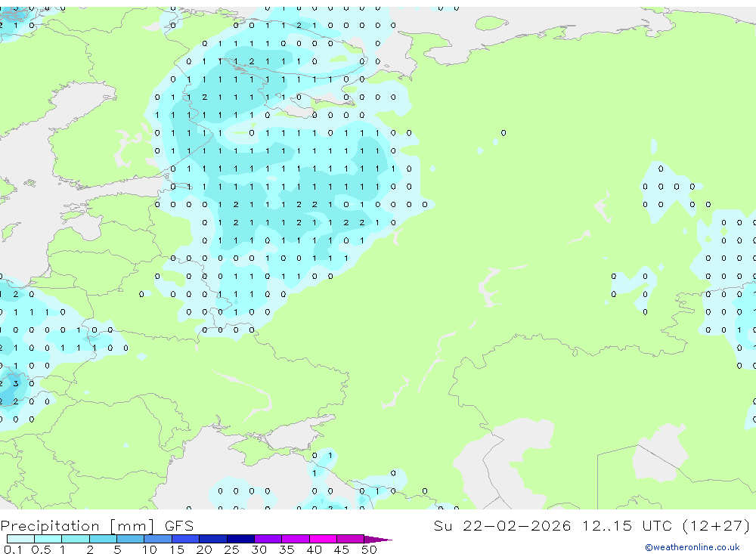The height and width of the screenshot is (554, 756).
Task: Select the 'Precipitation [mm] GFS' title text
Action: coord(97,526)
